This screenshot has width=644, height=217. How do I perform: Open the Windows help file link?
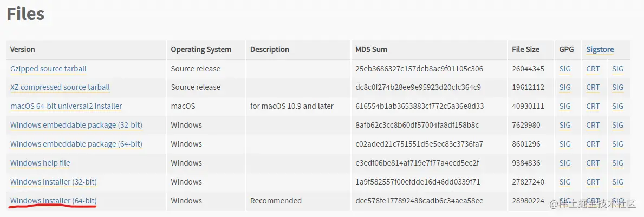(x=40, y=163)
